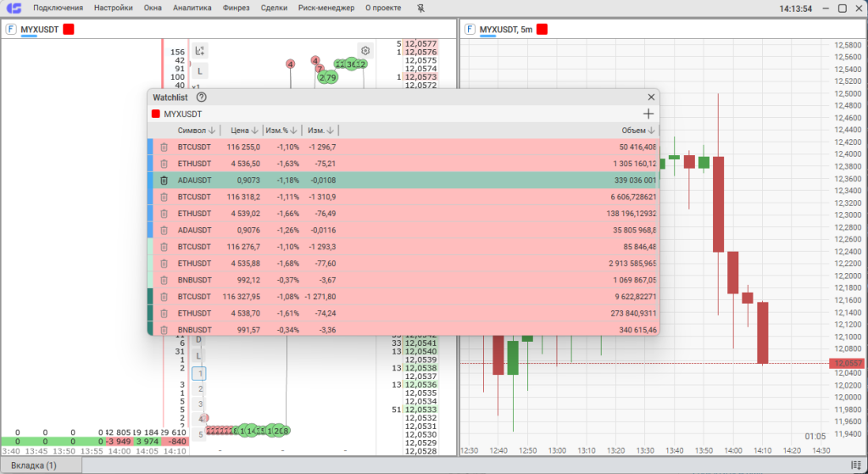Open the Риск-менеджер menu
Image resolution: width=868 pixels, height=474 pixels.
click(326, 8)
